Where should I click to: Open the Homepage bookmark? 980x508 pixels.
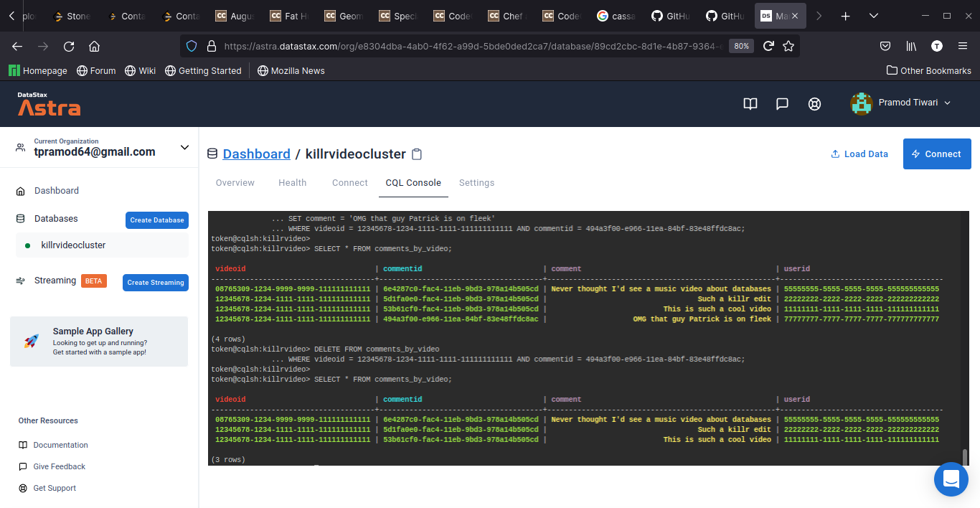coord(38,71)
